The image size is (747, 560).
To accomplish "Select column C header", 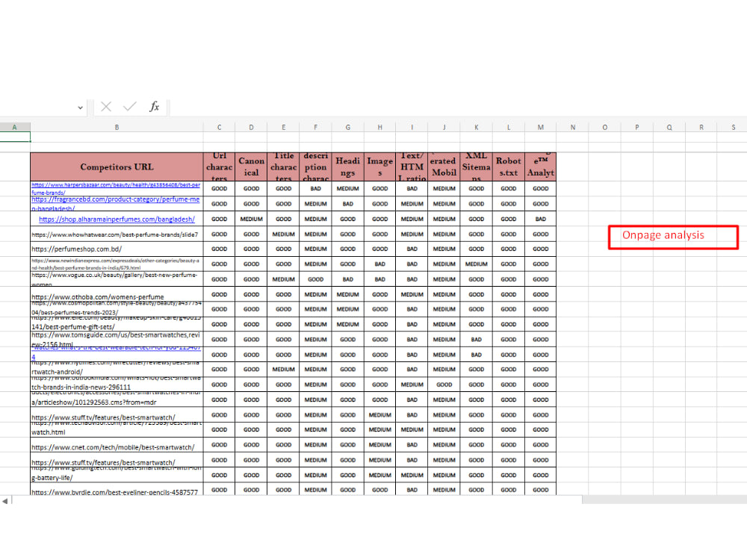I will click(219, 127).
